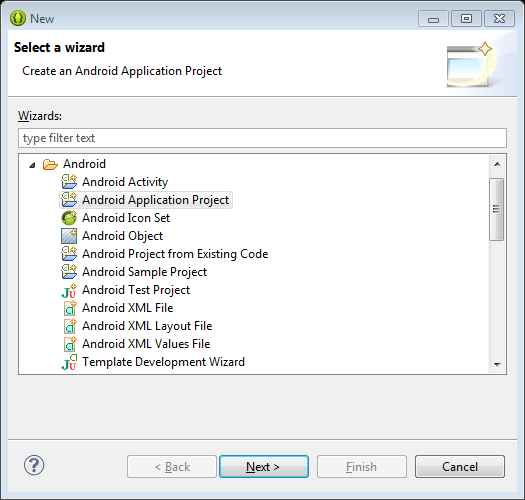Click the Android Test Project JUnit icon
Screen dimensions: 525x500
coord(69,290)
